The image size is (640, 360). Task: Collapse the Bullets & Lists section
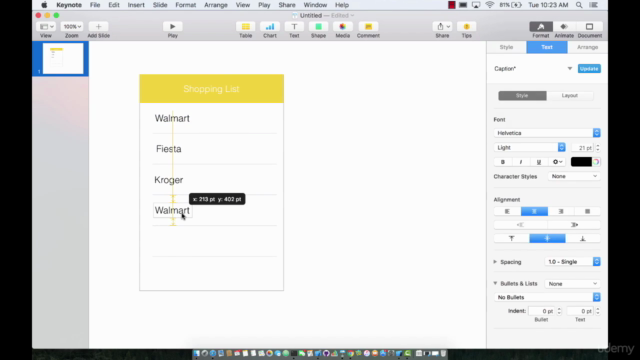495,283
